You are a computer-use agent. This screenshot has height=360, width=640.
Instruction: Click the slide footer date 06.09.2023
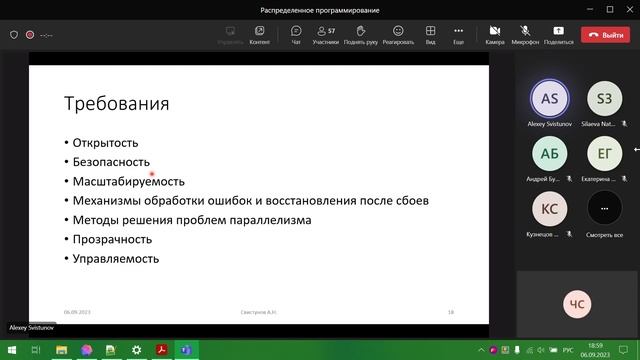[x=77, y=312]
